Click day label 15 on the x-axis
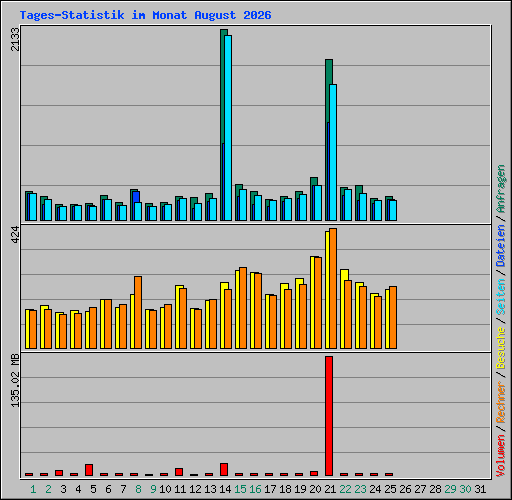Screen dimensions: 512x500 click(240, 489)
